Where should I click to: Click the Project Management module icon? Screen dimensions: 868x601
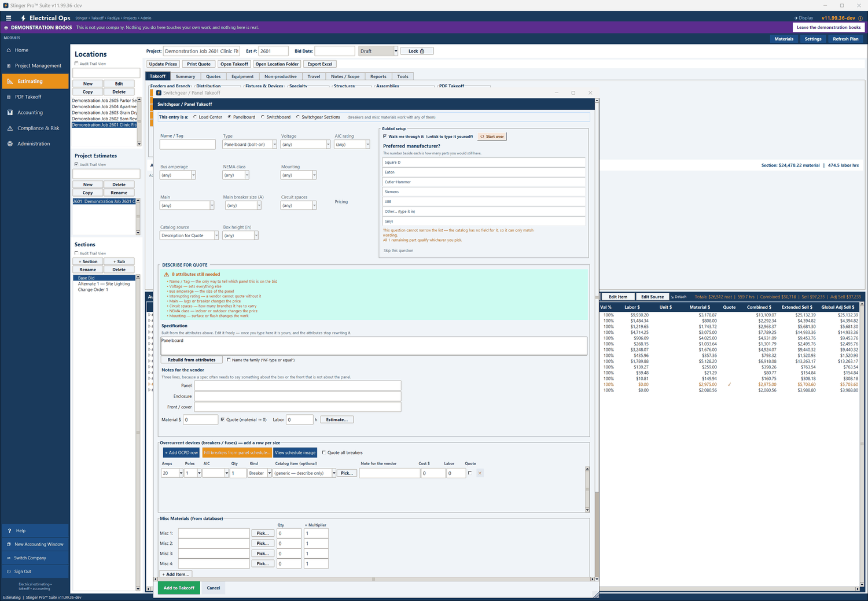click(9, 66)
